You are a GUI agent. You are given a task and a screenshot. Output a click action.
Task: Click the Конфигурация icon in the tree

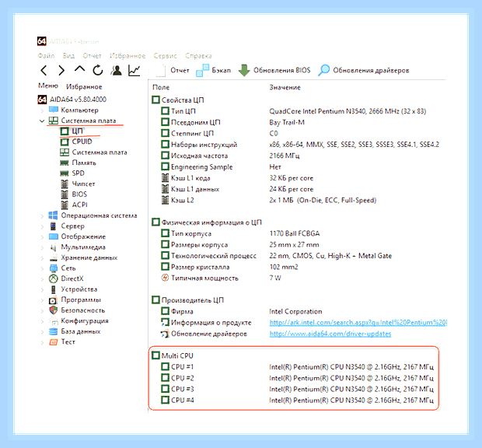pos(54,321)
